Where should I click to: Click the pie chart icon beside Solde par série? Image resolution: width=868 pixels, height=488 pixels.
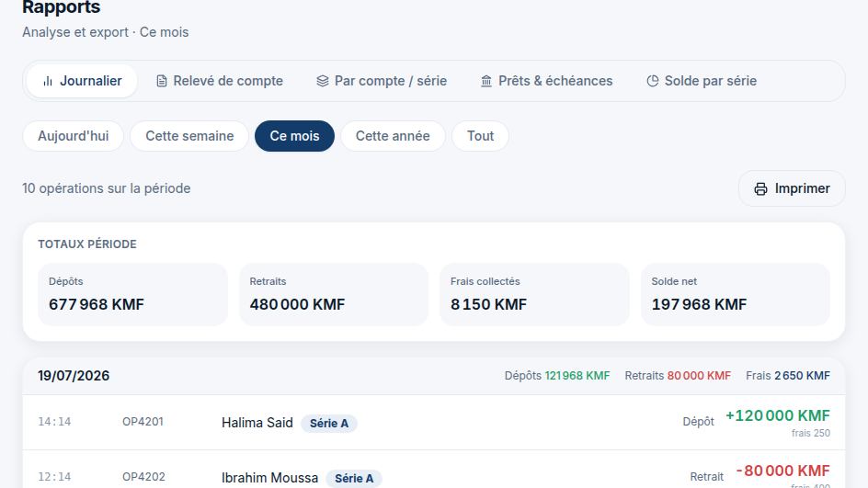tap(653, 81)
